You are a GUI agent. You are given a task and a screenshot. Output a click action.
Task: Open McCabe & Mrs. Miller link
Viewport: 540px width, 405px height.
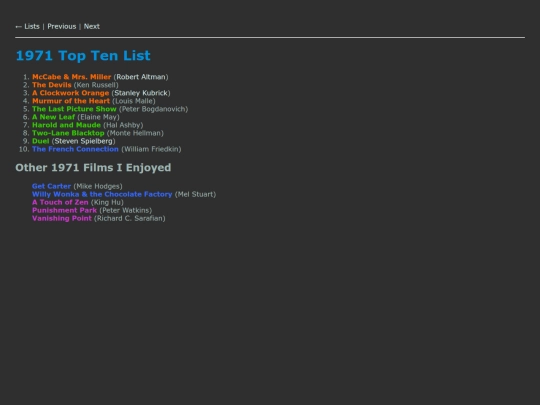coord(72,77)
